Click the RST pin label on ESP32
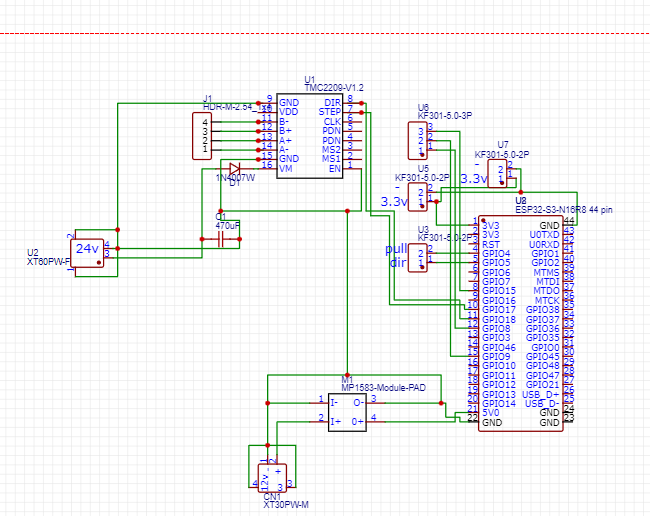The image size is (650, 516). [x=491, y=245]
